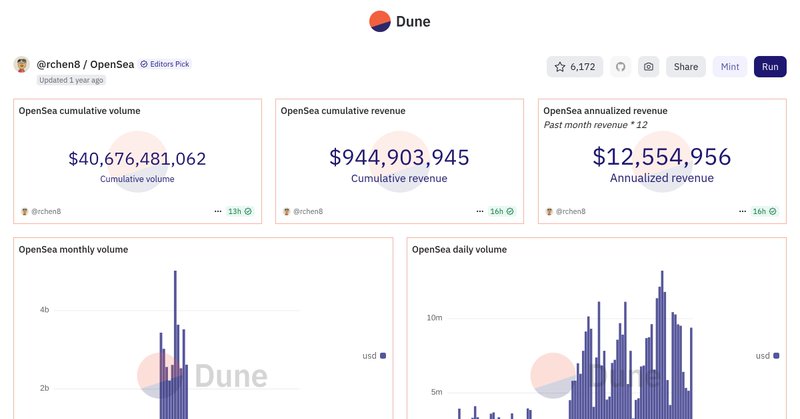Open three-dots menu on annualized revenue card
The image size is (800, 419).
pos(742,211)
